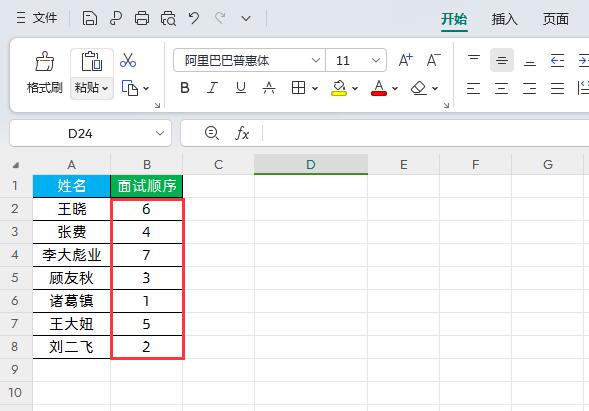
Task: Click the Format Painter brush icon
Action: pyautogui.click(x=45, y=61)
